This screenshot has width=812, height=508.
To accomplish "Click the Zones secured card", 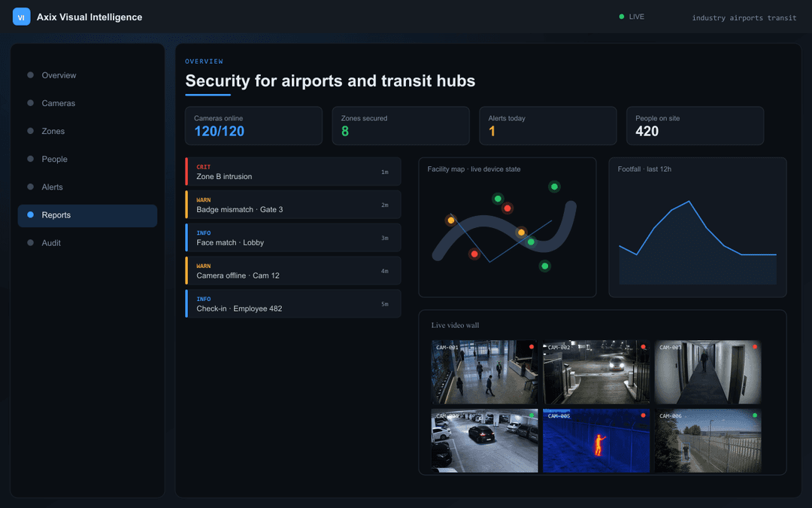I will 401,126.
